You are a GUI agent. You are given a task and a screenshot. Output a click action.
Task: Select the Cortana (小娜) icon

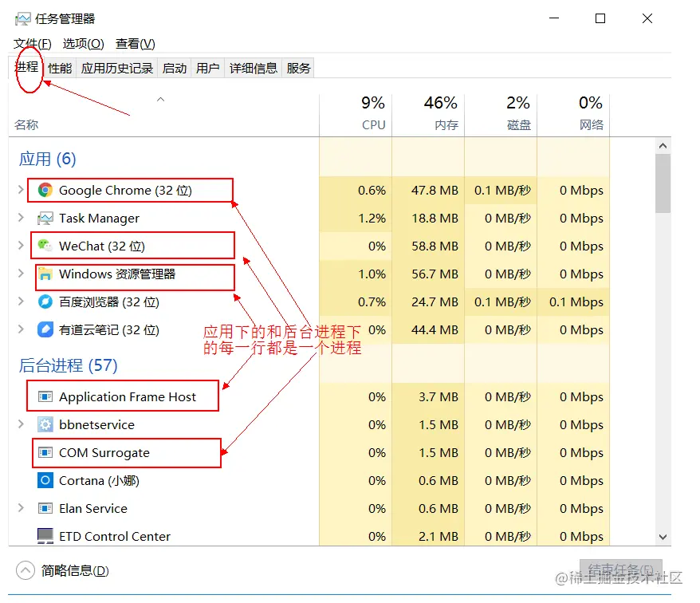point(46,480)
